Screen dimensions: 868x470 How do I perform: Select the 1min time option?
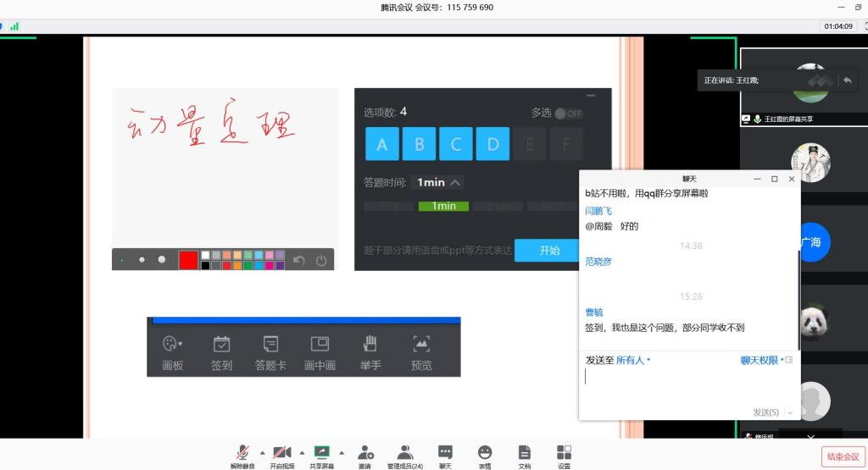pyautogui.click(x=443, y=206)
